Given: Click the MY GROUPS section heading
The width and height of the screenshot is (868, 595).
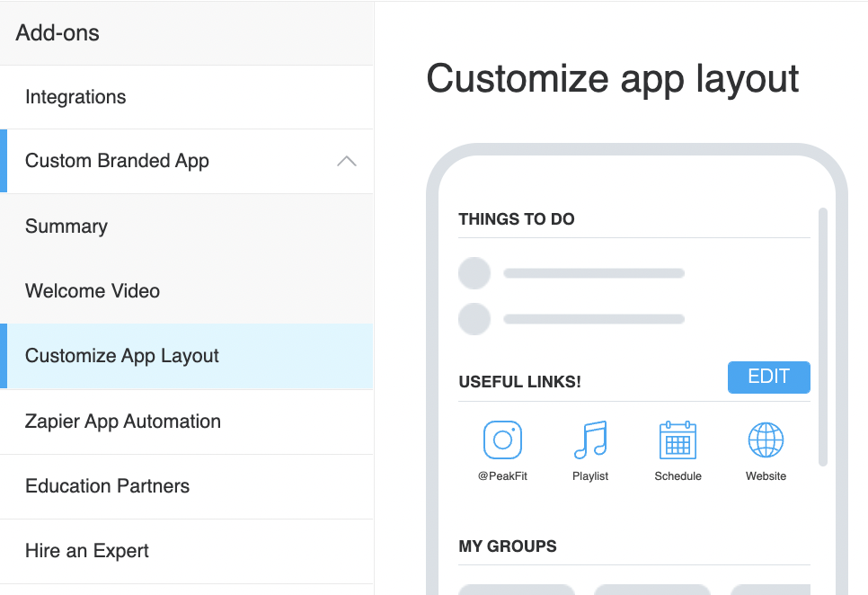Looking at the screenshot, I should click(x=508, y=546).
